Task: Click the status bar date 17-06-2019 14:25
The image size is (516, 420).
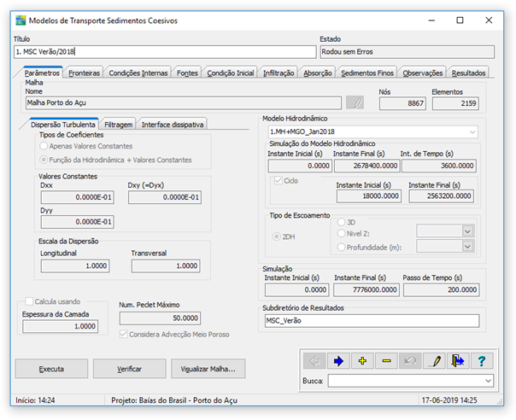Action: click(x=449, y=400)
